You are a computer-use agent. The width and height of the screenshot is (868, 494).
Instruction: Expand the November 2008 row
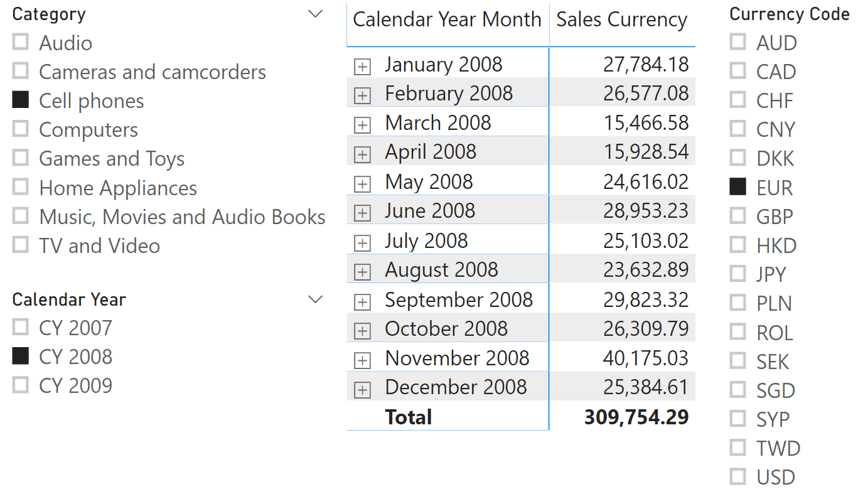point(362,360)
